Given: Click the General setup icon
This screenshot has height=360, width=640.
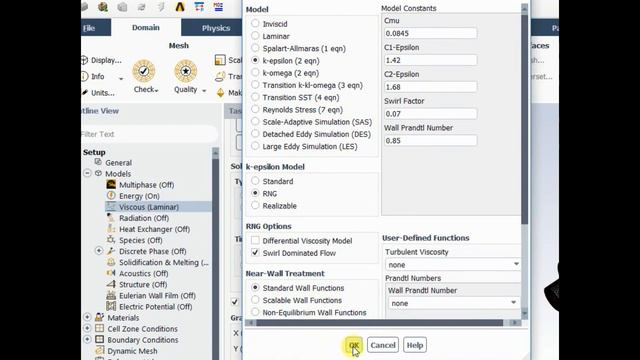Looking at the screenshot, I should [x=98, y=162].
